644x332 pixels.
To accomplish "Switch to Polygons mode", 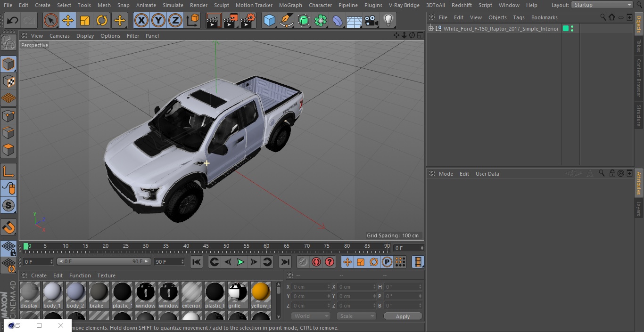I will [8, 150].
